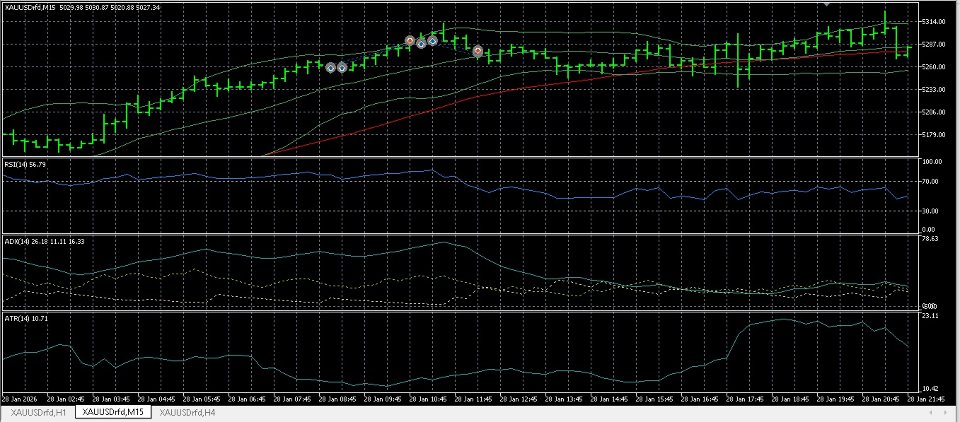This screenshot has width=960, height=422.
Task: Click the 5179.00 price scale label
Action: tap(933, 135)
